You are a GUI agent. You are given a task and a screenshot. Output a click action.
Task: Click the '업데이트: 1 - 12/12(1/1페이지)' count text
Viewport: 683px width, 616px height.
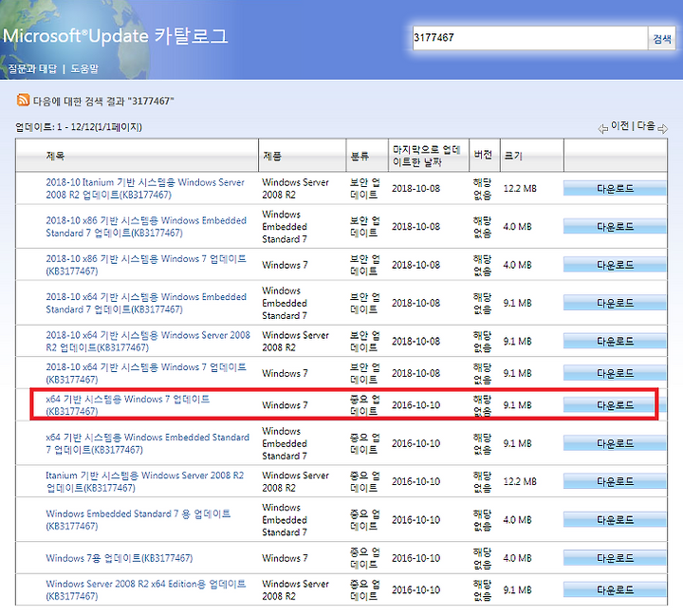pyautogui.click(x=79, y=127)
